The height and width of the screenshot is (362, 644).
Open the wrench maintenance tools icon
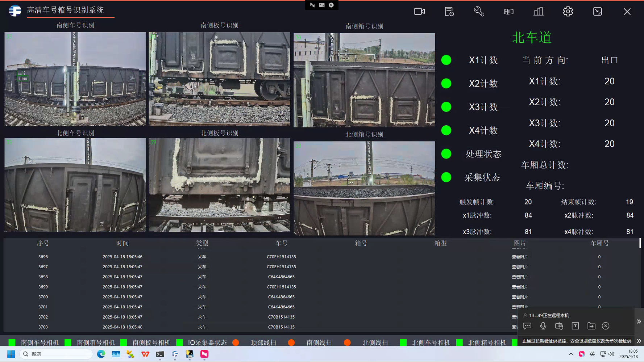coord(479,12)
